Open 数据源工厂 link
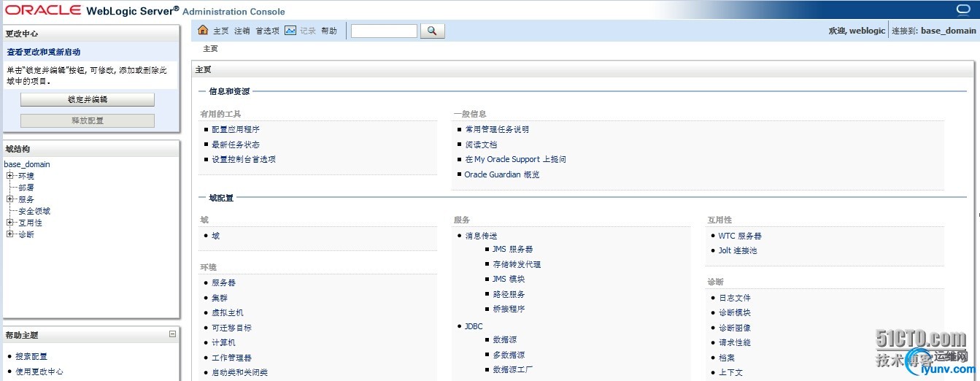The width and height of the screenshot is (980, 381). pos(512,369)
